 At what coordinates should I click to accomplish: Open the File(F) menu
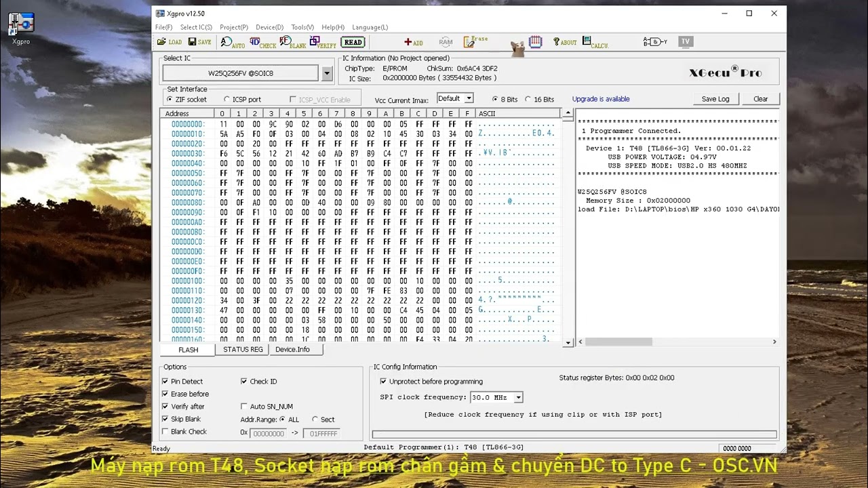point(163,27)
